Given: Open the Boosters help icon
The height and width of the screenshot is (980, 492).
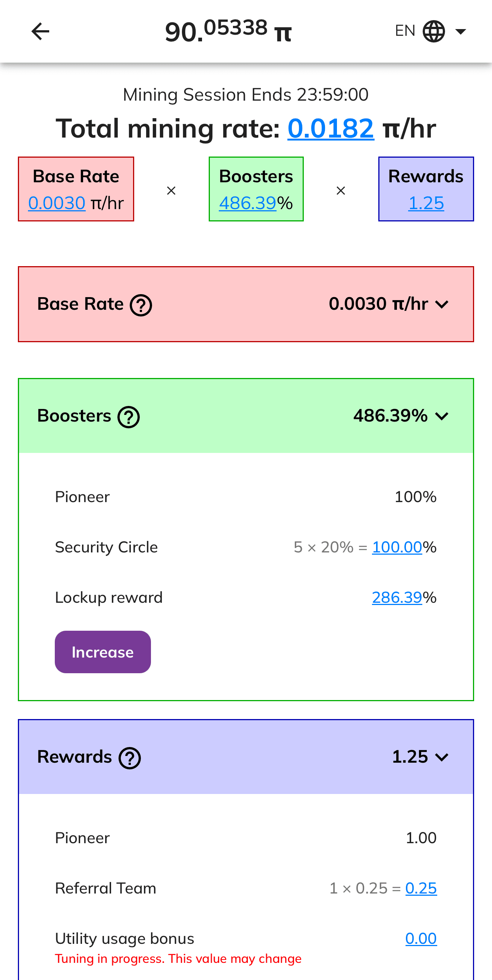Looking at the screenshot, I should (x=129, y=416).
